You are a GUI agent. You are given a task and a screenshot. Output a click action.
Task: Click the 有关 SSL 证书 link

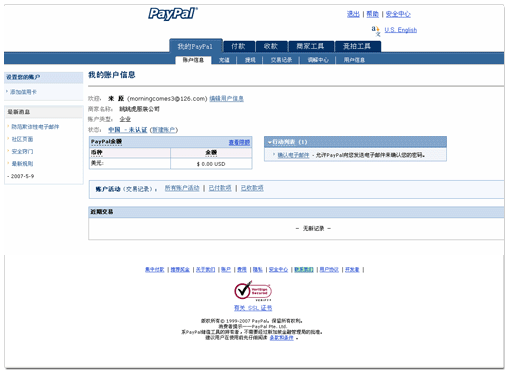coord(253,308)
